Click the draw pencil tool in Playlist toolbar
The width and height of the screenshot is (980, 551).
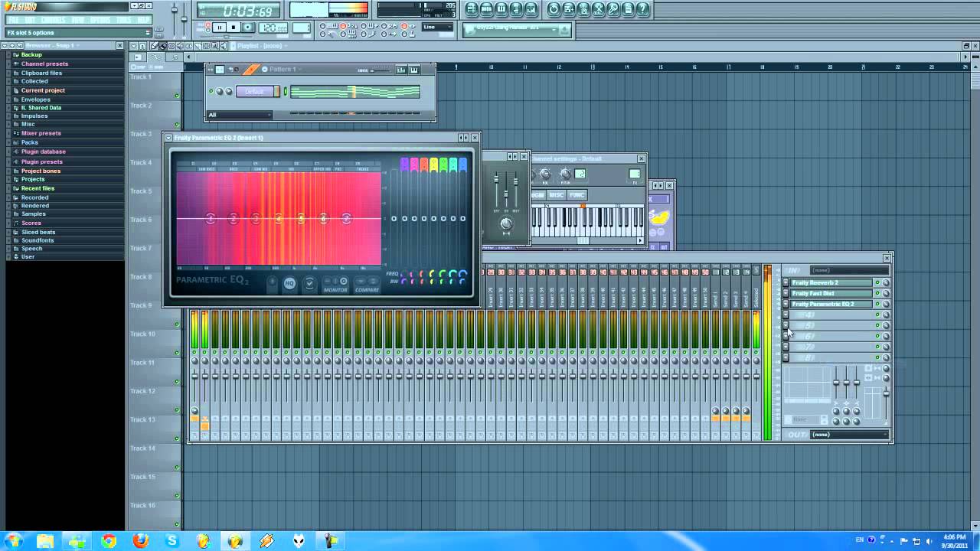point(155,46)
